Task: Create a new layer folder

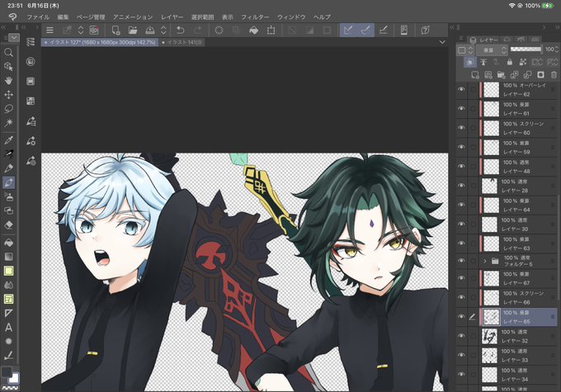Action: (x=501, y=74)
